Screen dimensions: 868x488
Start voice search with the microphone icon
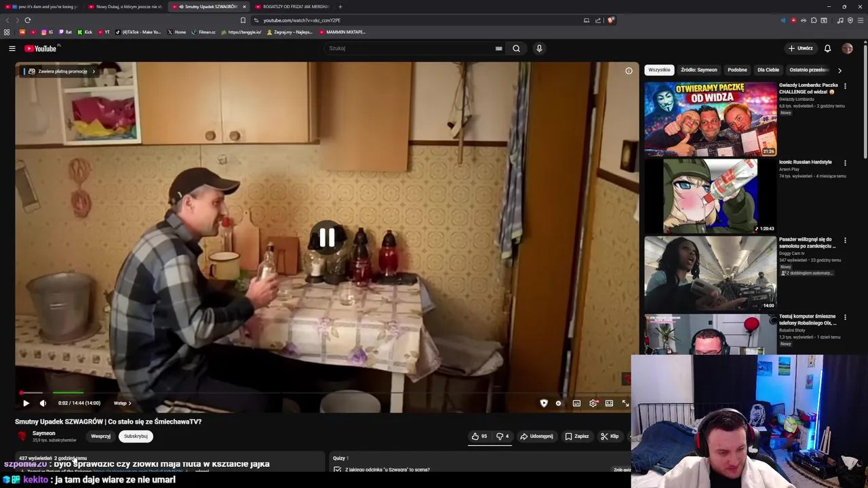(539, 48)
